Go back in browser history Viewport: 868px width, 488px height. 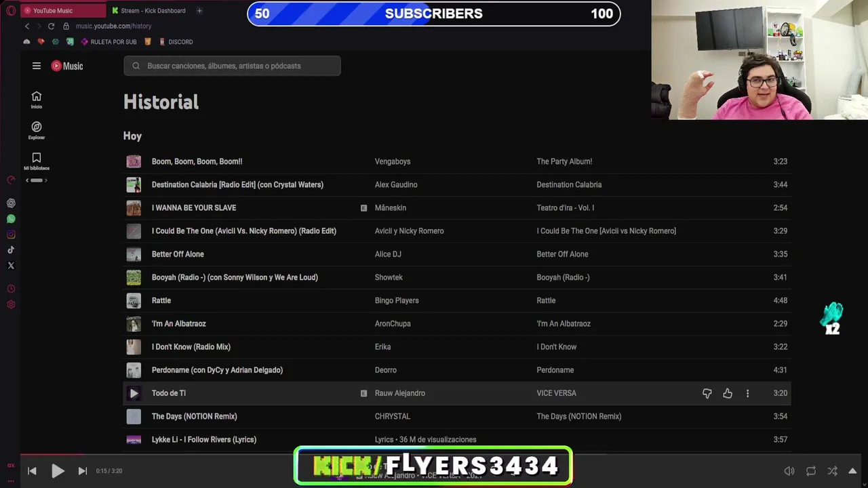pyautogui.click(x=27, y=26)
